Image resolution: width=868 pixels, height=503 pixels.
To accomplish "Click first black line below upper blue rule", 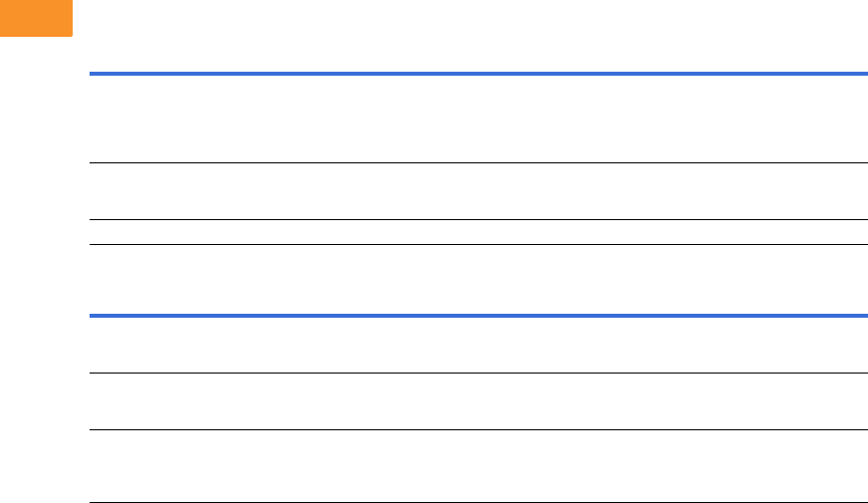I will pyautogui.click(x=479, y=162).
